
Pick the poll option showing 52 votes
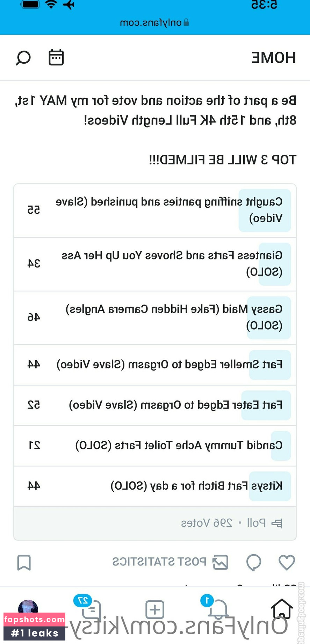tap(155, 405)
